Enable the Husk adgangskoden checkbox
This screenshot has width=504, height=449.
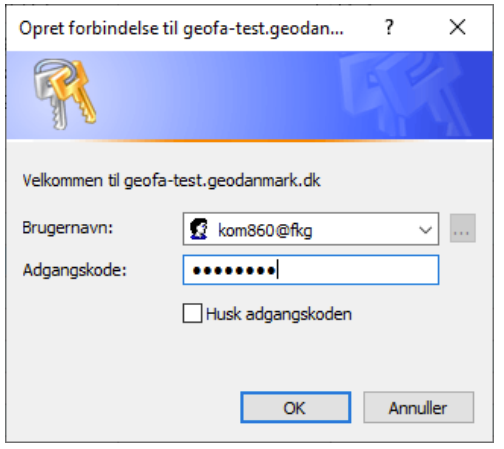(x=192, y=313)
